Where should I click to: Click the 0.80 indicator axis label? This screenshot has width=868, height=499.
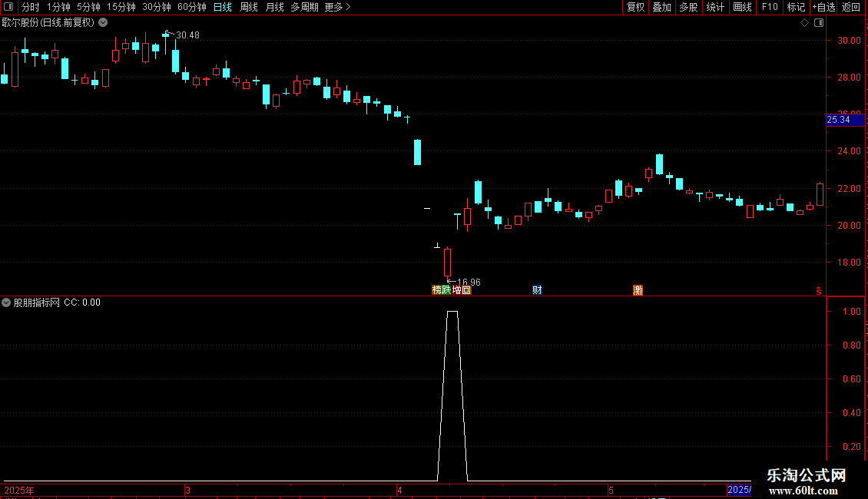(x=851, y=345)
